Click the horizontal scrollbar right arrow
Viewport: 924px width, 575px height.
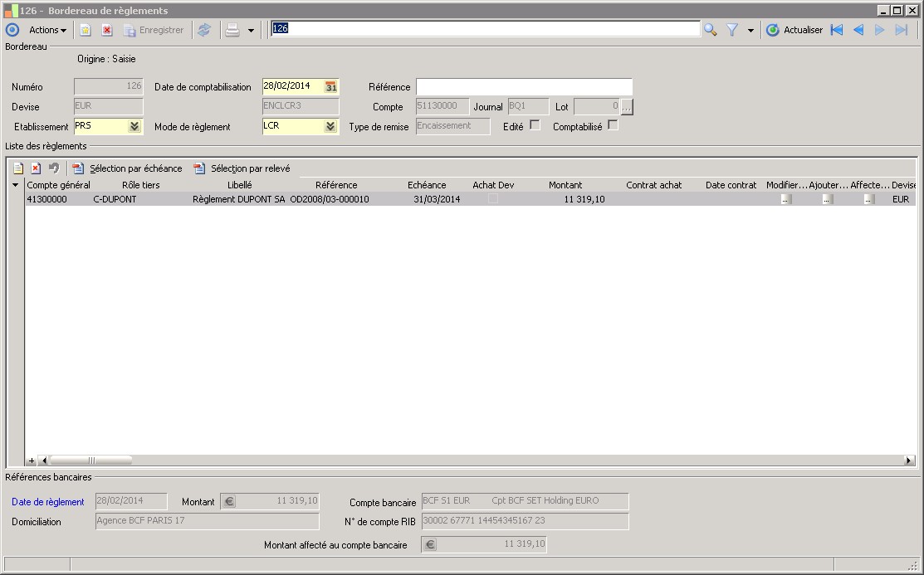click(909, 460)
